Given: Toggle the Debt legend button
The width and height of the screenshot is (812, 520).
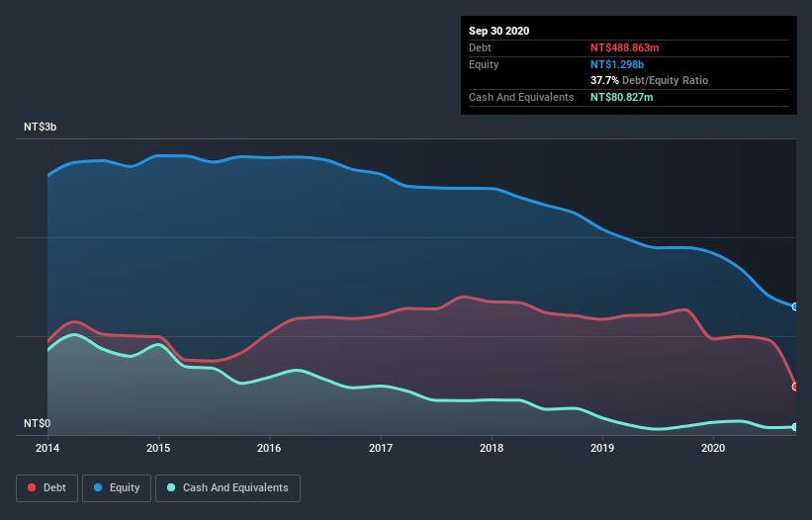Looking at the screenshot, I should (x=46, y=488).
